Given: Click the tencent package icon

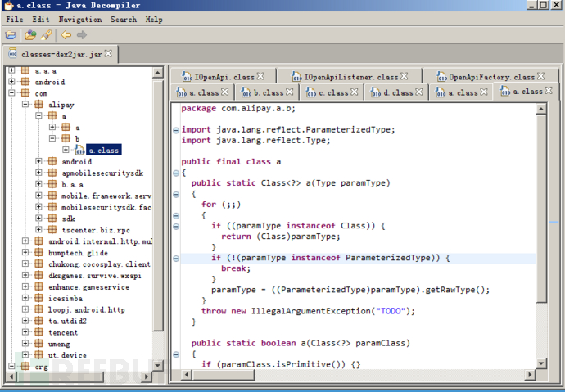Looking at the screenshot, I should pyautogui.click(x=38, y=332).
